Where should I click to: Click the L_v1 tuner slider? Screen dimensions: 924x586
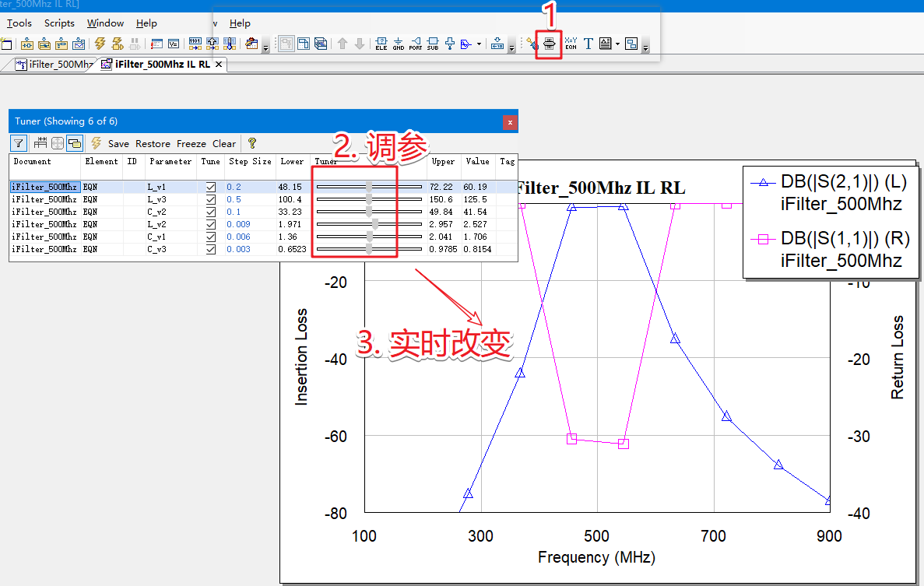[369, 187]
